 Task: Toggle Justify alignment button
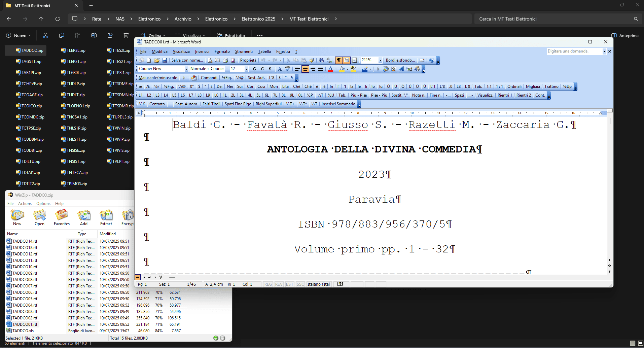pyautogui.click(x=321, y=69)
